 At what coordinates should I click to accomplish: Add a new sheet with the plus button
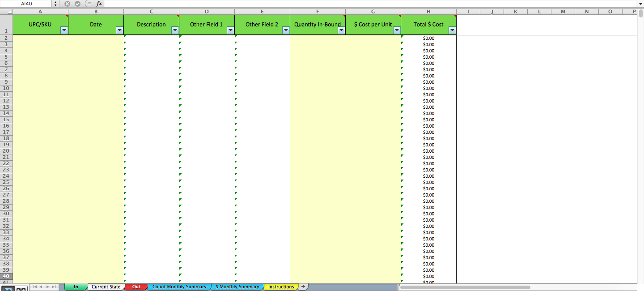pos(304,287)
